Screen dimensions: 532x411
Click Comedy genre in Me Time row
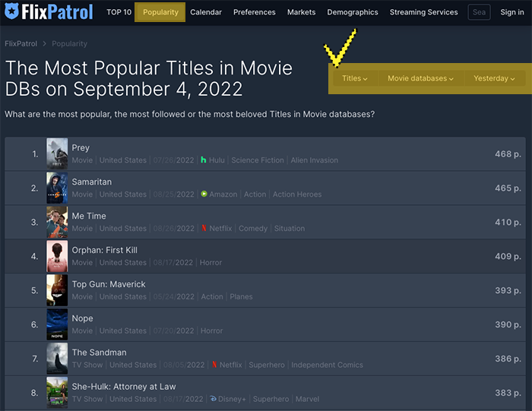(253, 229)
